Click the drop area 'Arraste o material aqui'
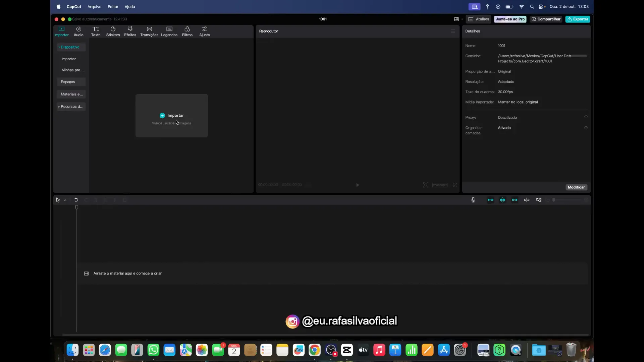 point(332,274)
